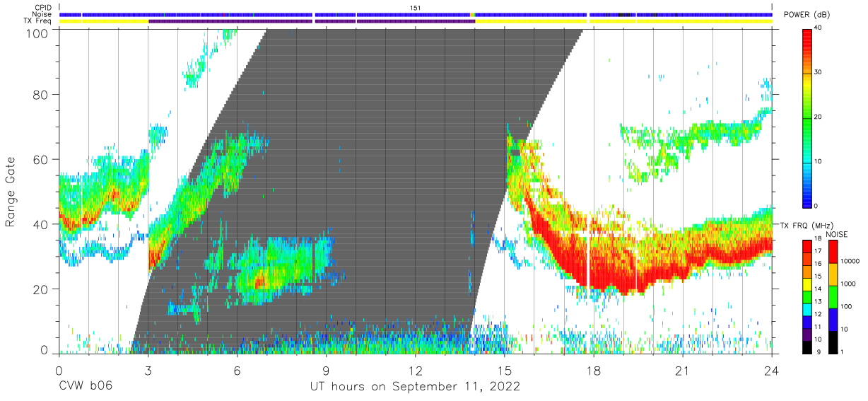Click the 3 hour tick on time axis

pos(148,371)
